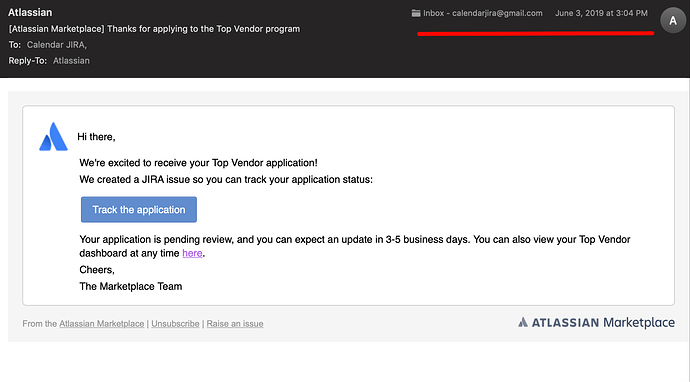
Task: Click the Inbox - calendarjira@gmail.com label
Action: (x=483, y=13)
